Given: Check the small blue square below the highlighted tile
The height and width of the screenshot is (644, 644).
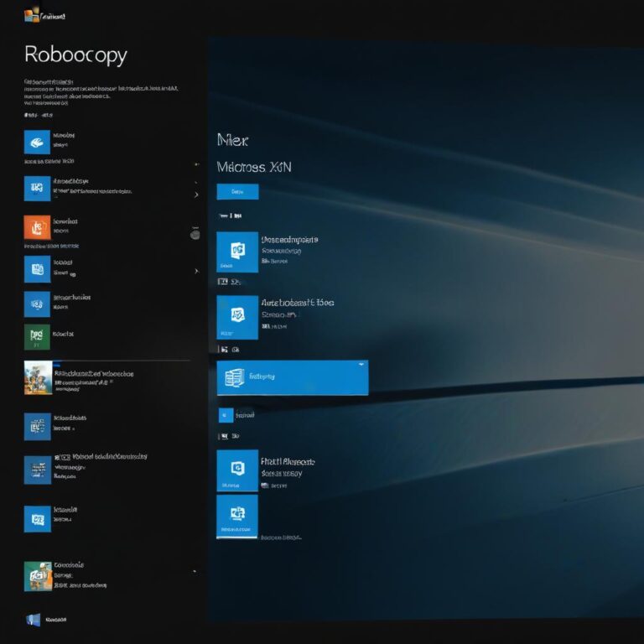Looking at the screenshot, I should tap(225, 415).
